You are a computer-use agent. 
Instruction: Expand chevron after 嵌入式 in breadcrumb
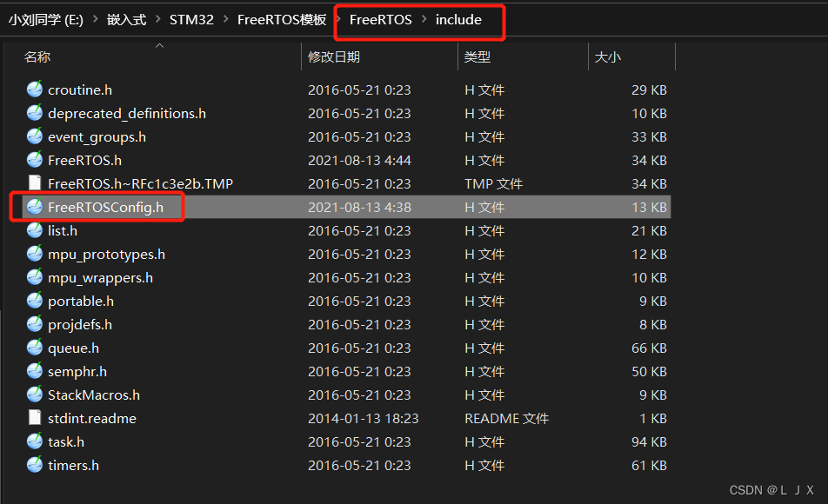tap(158, 19)
